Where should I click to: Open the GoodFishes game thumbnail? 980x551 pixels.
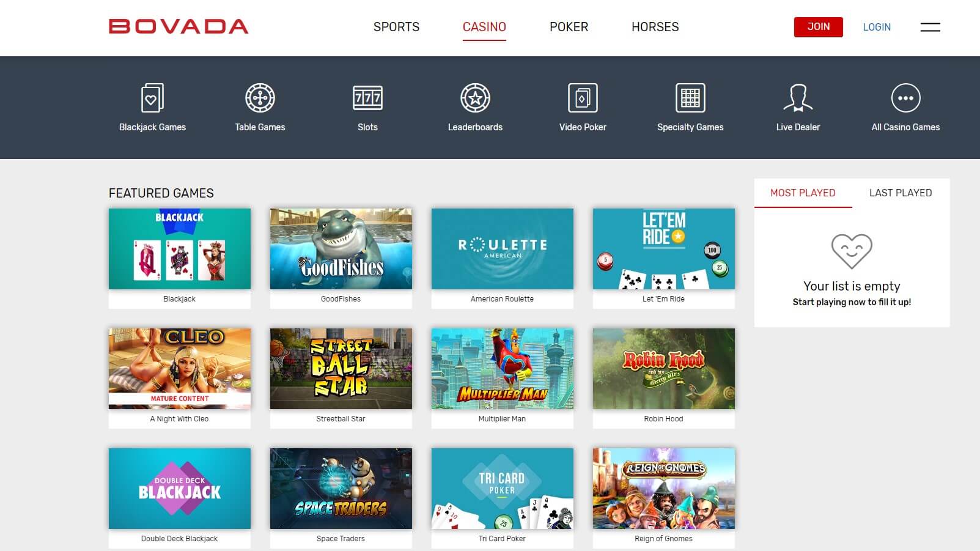pyautogui.click(x=341, y=249)
